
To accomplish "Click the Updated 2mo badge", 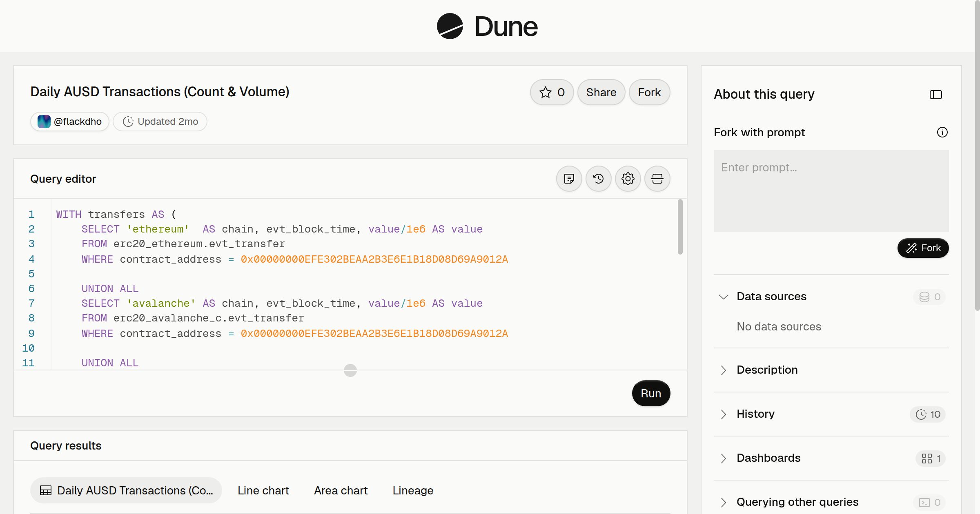I will coord(160,122).
